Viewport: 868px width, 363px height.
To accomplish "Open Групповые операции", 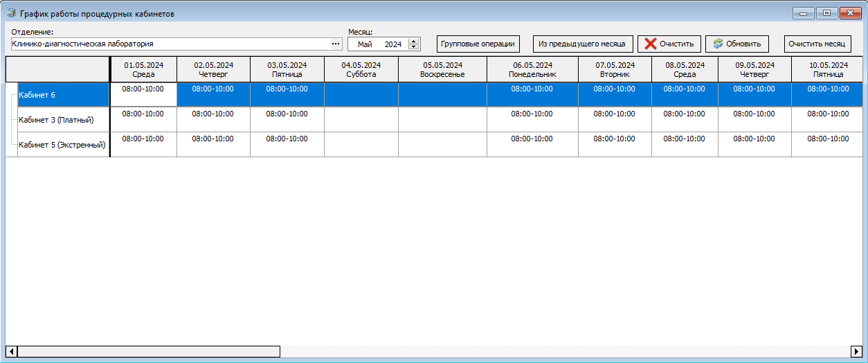I will [478, 44].
